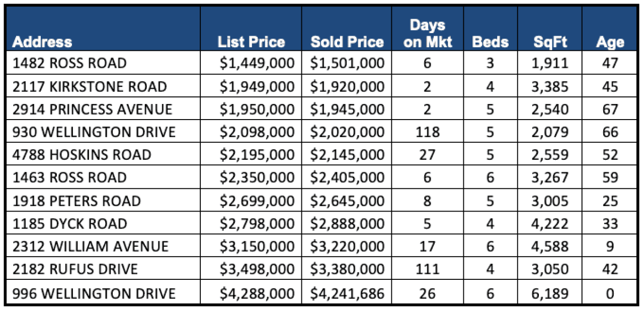Image resolution: width=644 pixels, height=311 pixels.
Task: Click the Age column header
Action: [610, 42]
